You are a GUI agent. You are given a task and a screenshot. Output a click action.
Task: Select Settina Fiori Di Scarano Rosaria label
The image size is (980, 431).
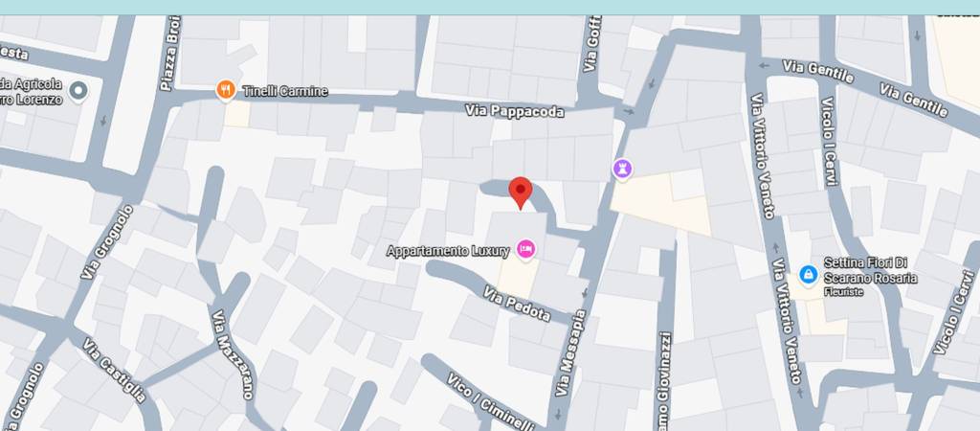point(870,270)
